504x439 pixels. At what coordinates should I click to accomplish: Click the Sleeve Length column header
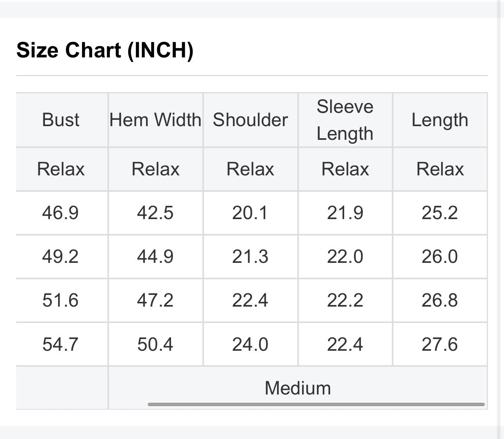345,120
